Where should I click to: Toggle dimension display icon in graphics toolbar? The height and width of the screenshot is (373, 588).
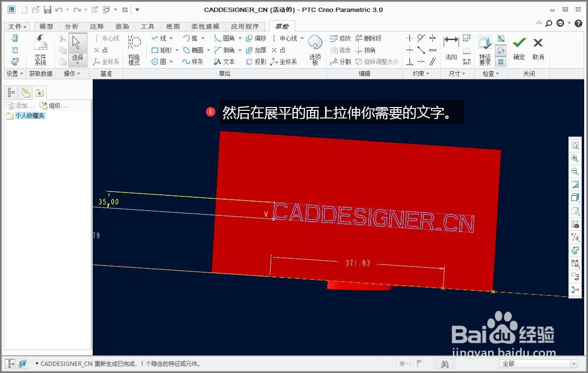coord(575,263)
